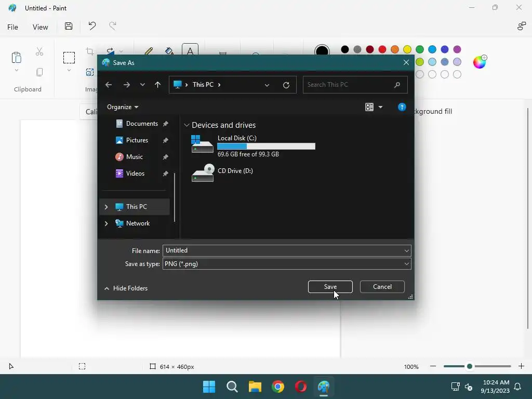Open Edit colors wheel in Paint
Screen dimensions: 532x399
click(480, 62)
